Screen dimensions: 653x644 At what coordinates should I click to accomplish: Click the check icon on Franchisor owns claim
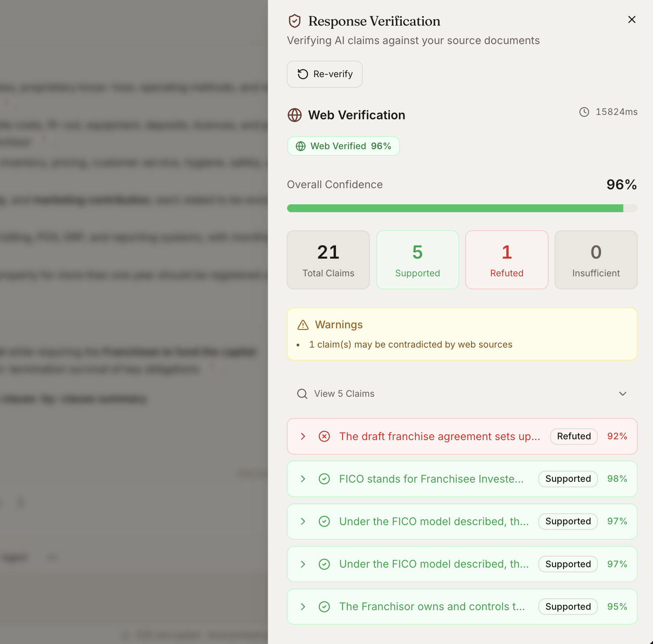click(324, 607)
